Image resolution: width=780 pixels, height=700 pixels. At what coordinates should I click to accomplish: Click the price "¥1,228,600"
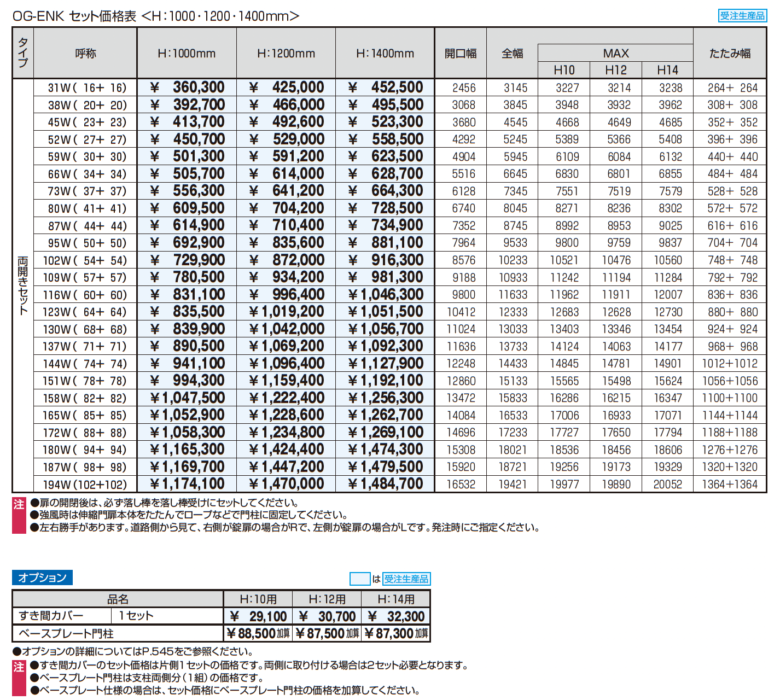(287, 415)
